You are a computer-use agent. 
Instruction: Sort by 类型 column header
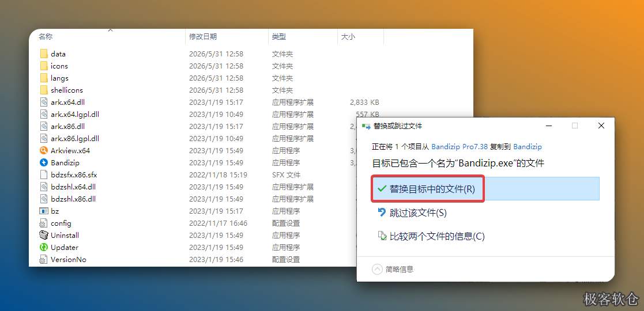279,36
